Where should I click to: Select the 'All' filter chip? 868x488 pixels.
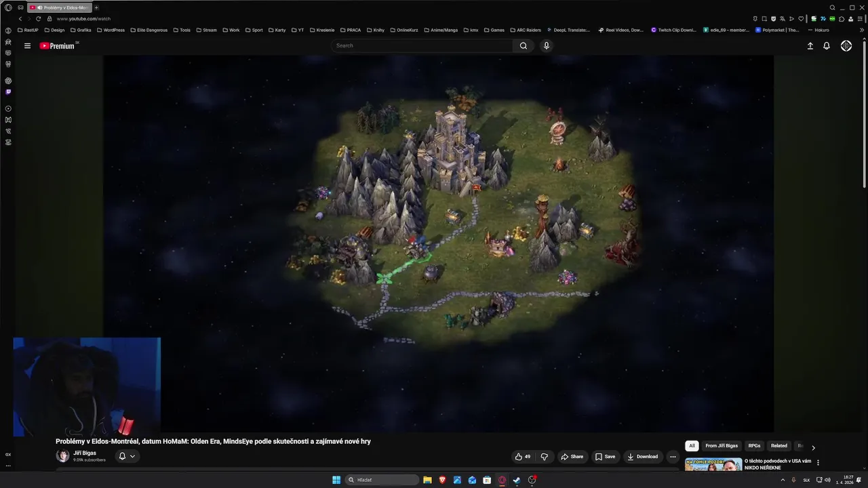[x=692, y=445]
